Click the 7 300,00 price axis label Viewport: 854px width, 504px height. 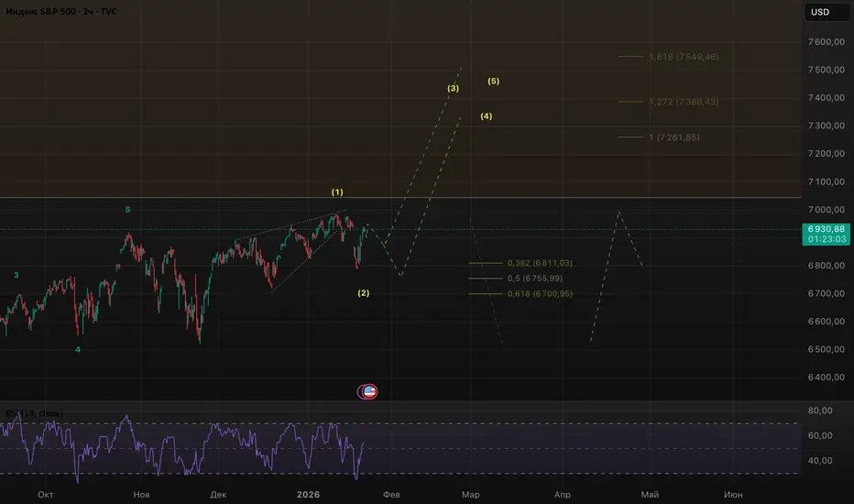[x=827, y=126]
